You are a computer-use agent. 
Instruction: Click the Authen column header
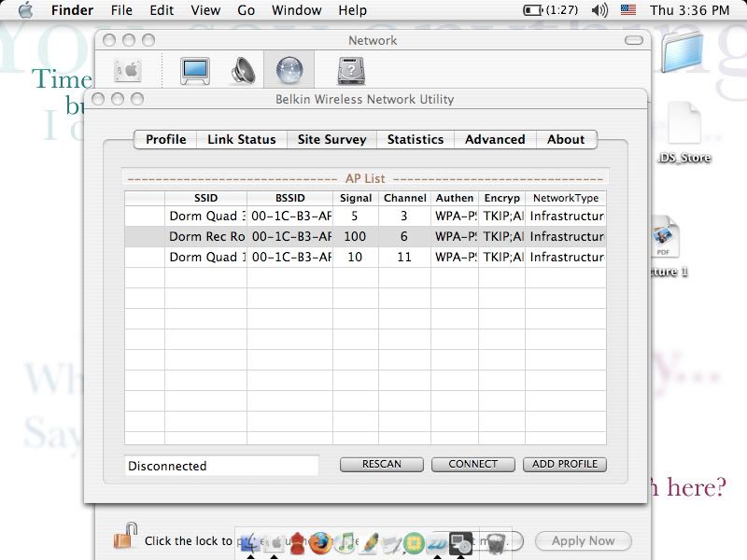pos(455,198)
